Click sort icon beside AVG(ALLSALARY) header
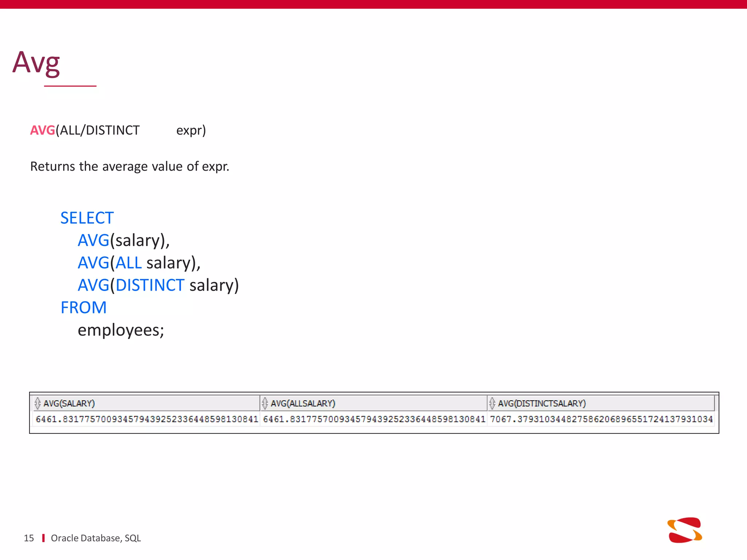Image resolution: width=747 pixels, height=560 pixels. coord(265,403)
